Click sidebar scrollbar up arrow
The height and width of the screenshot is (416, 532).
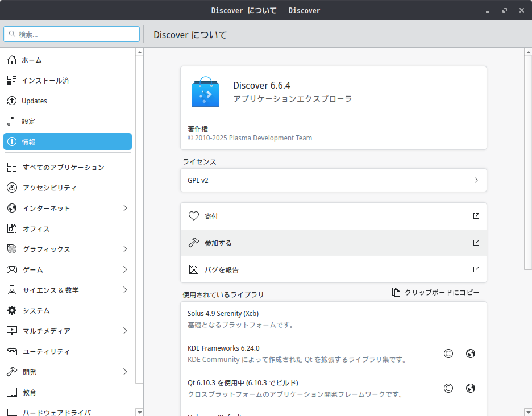pyautogui.click(x=139, y=52)
